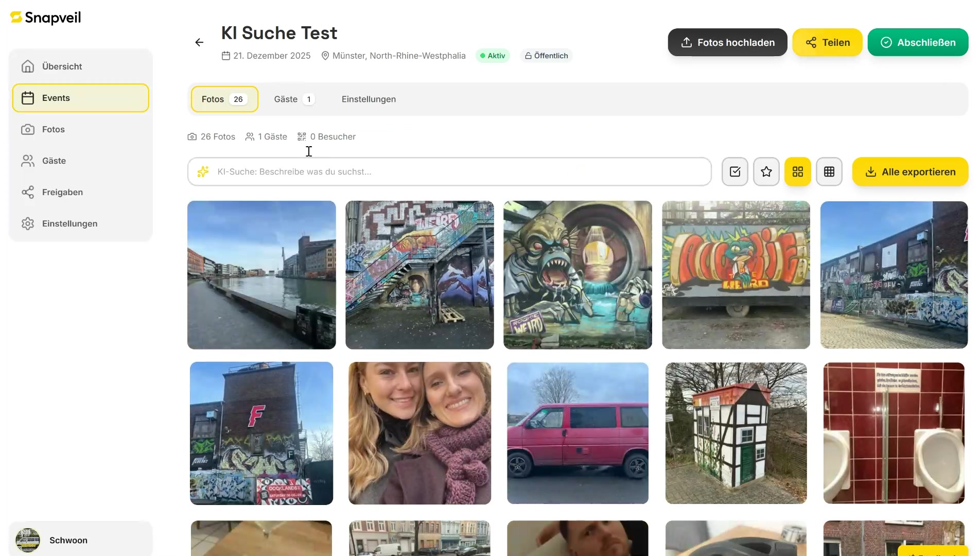
Task: Click the back arrow next to event title
Action: pyautogui.click(x=199, y=43)
